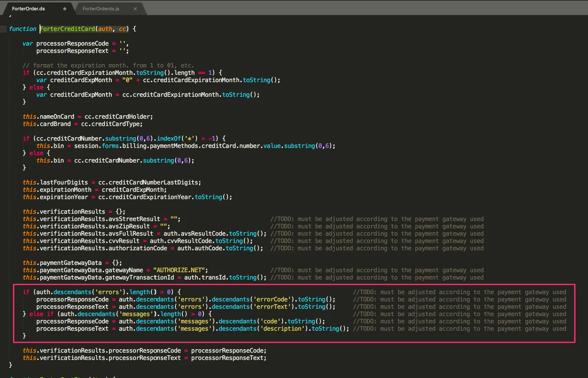588x378 pixels.
Task: Click the 'auth' parameter in function signature
Action: pyautogui.click(x=105, y=29)
